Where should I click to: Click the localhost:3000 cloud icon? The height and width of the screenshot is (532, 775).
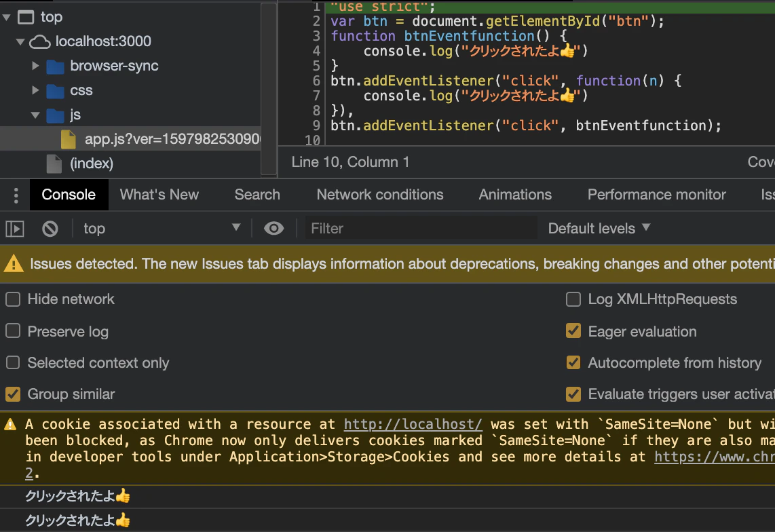[x=39, y=41]
